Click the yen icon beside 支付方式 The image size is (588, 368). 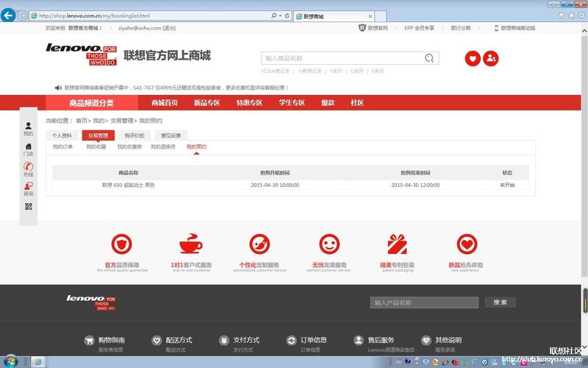click(224, 341)
